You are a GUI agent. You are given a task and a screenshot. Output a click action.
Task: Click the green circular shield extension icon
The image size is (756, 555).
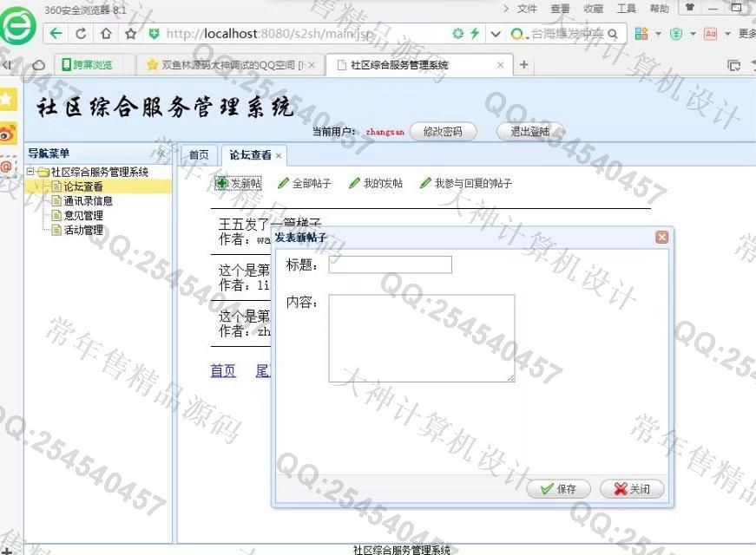click(676, 34)
